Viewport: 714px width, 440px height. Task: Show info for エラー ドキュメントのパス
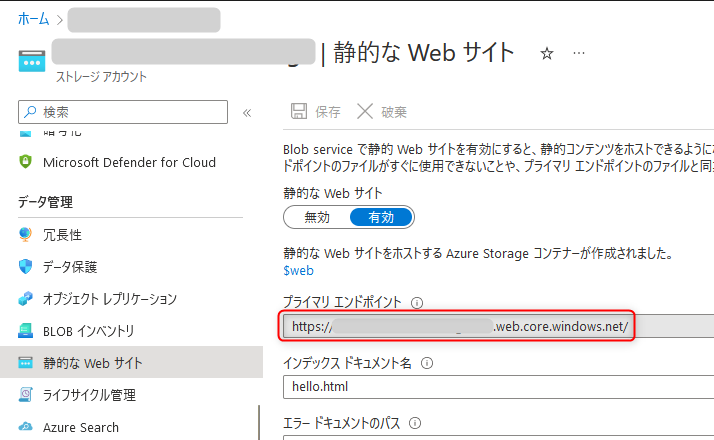coord(415,423)
